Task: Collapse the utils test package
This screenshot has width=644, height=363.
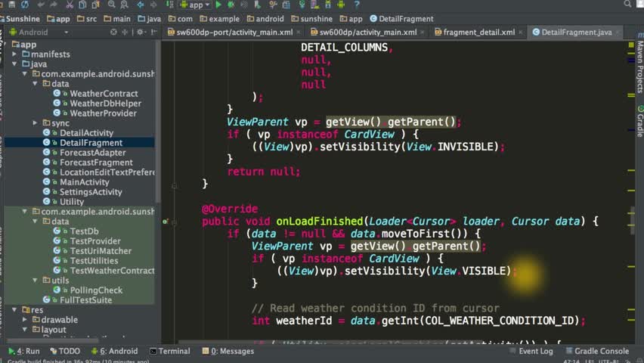Action: (36, 280)
